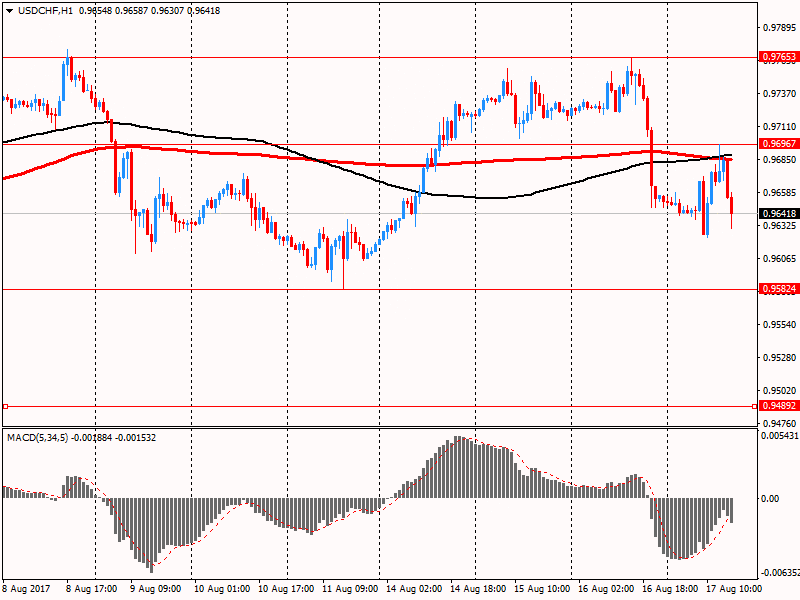Grab right handle of 0.94892 horizontal line
800x600 pixels.
pyautogui.click(x=755, y=407)
